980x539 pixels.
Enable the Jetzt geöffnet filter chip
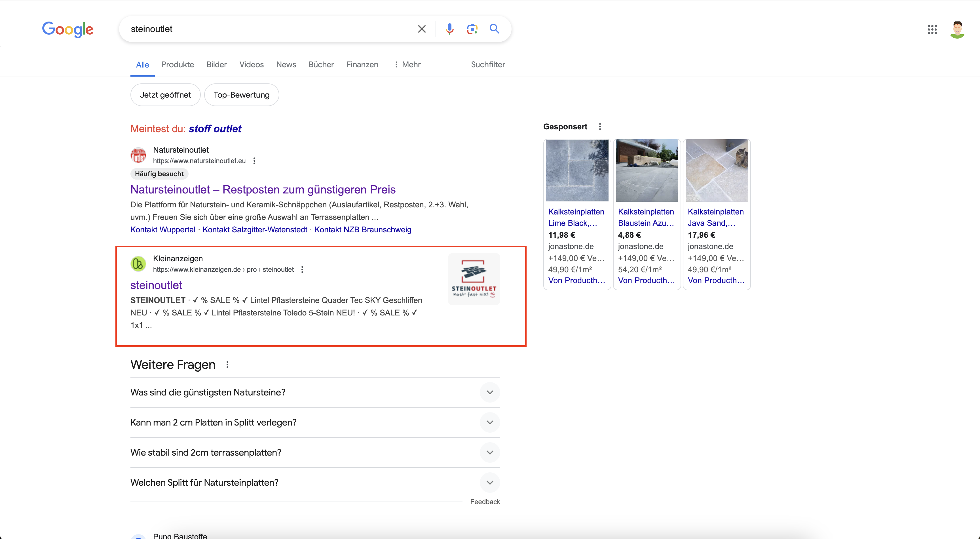[x=165, y=94]
